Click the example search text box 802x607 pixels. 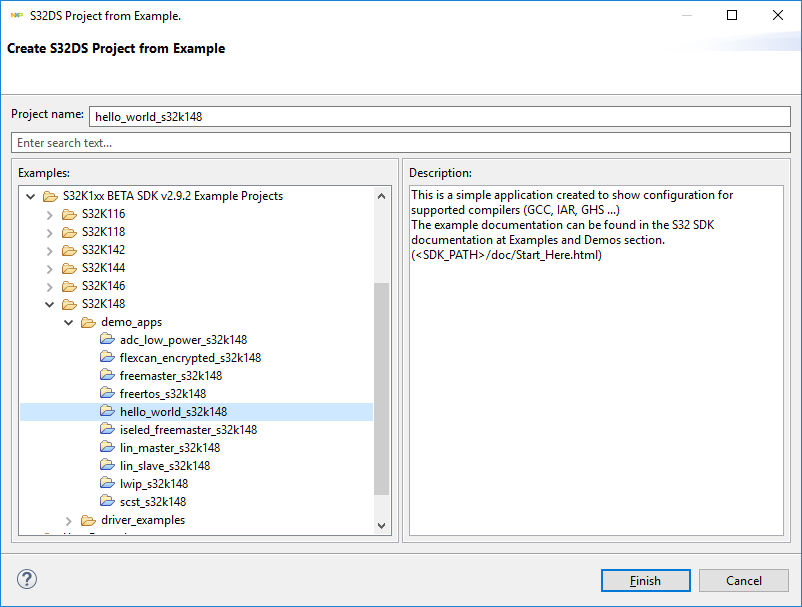coord(401,143)
